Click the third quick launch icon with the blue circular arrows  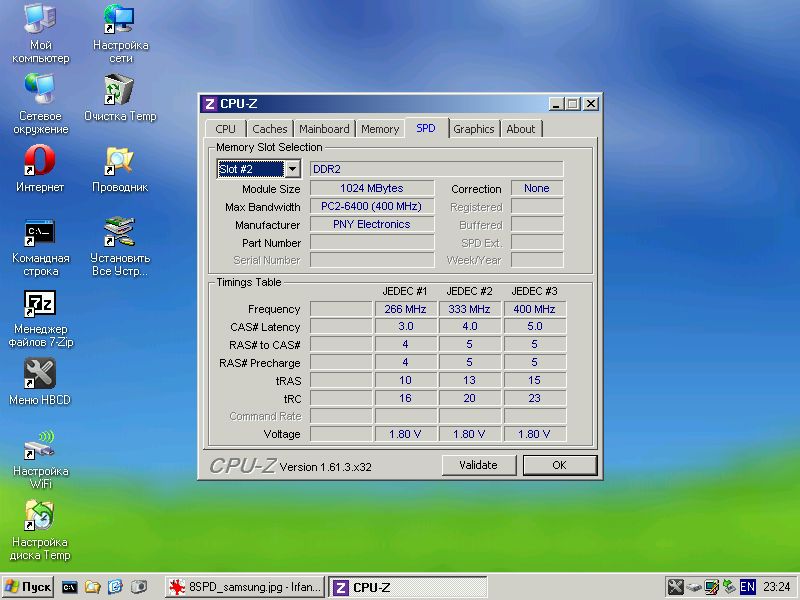115,587
